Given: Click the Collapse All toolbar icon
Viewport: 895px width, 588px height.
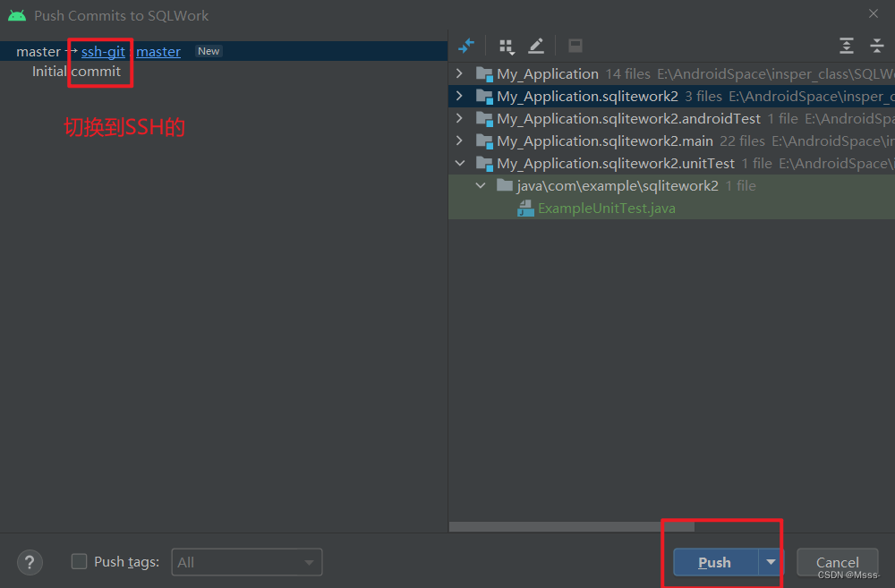Looking at the screenshot, I should pos(877,46).
